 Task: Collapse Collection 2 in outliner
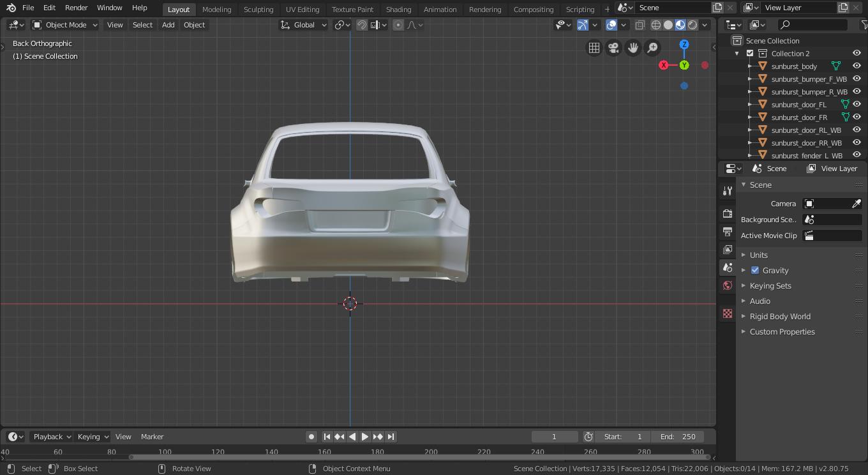click(x=737, y=53)
